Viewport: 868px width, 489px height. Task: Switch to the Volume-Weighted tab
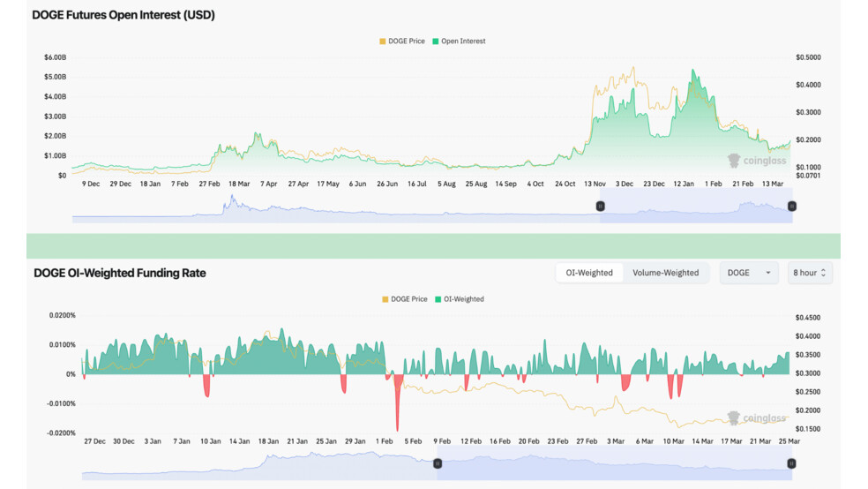point(665,273)
